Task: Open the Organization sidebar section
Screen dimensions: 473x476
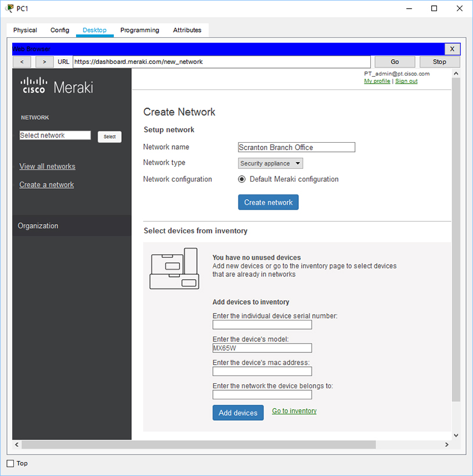Action: pos(72,226)
